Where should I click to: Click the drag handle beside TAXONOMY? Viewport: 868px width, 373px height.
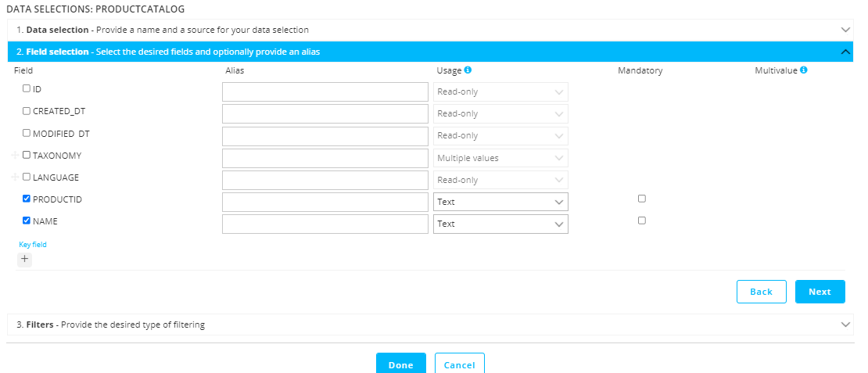pyautogui.click(x=15, y=156)
